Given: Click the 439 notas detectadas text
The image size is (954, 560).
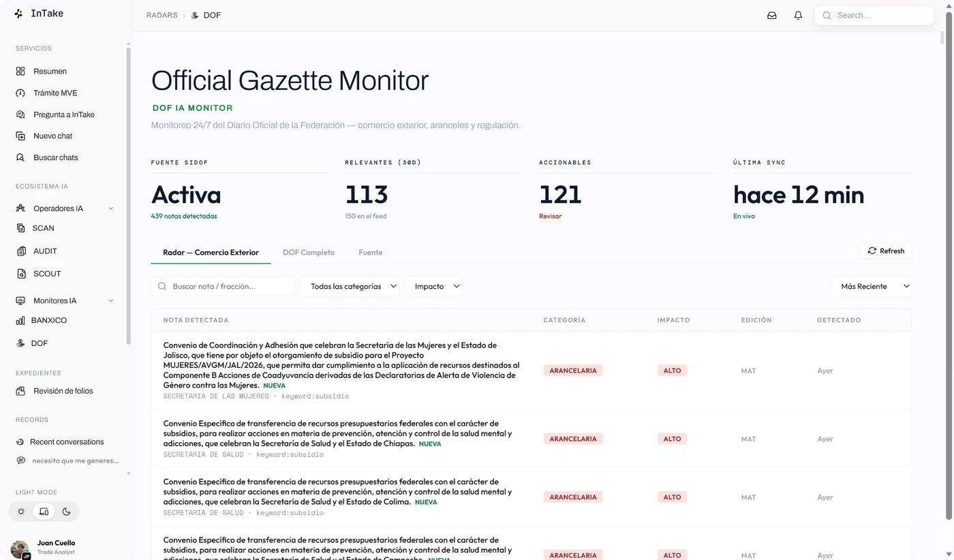Looking at the screenshot, I should tap(184, 216).
